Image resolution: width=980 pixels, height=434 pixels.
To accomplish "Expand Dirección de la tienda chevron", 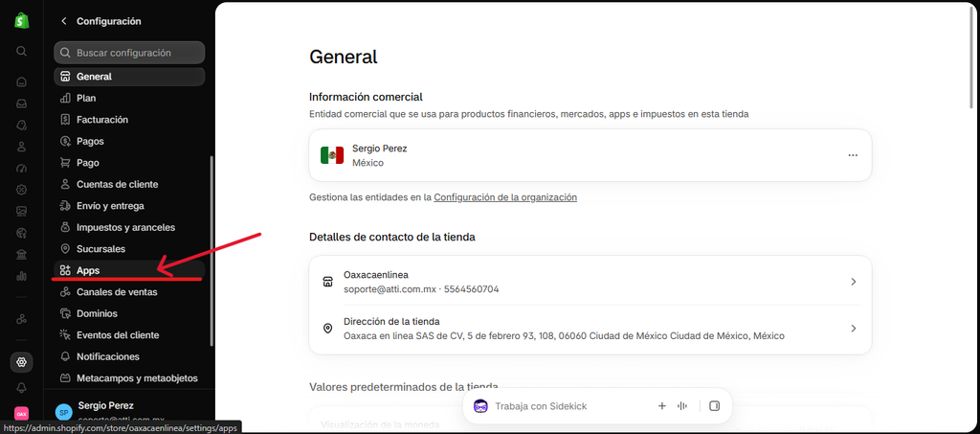I will pyautogui.click(x=854, y=329).
